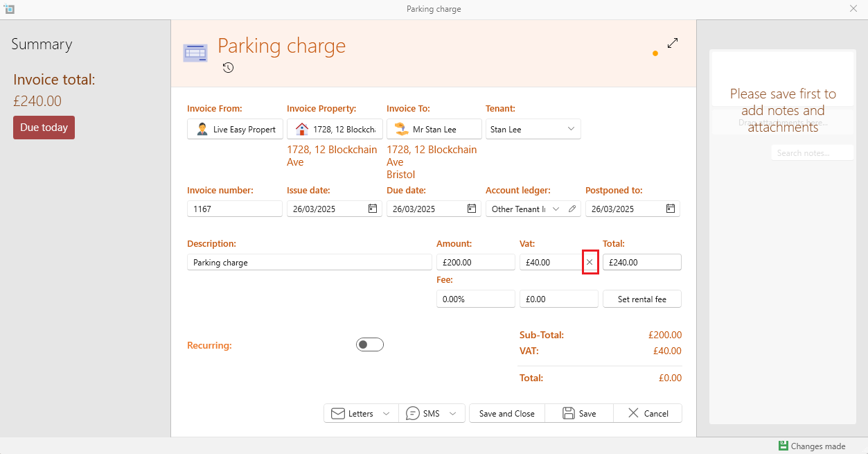This screenshot has width=868, height=454.
Task: Click the Cancel button
Action: click(648, 413)
